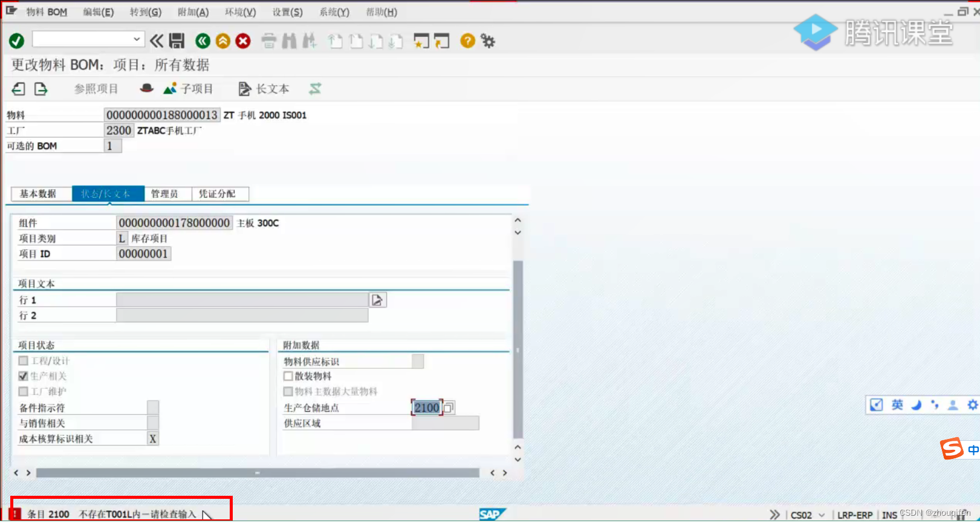Toggle the 工厂维护 checkbox
The width and height of the screenshot is (980, 523).
(24, 391)
